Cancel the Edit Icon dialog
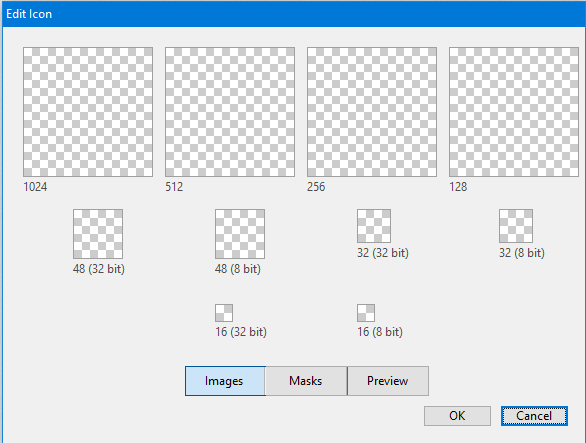586x443 pixels. point(534,416)
